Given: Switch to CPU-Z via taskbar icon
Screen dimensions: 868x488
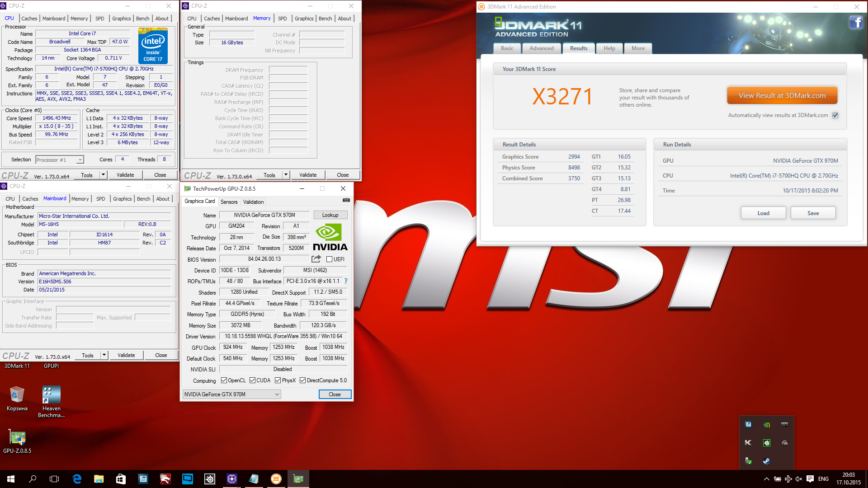Looking at the screenshot, I should (232, 479).
